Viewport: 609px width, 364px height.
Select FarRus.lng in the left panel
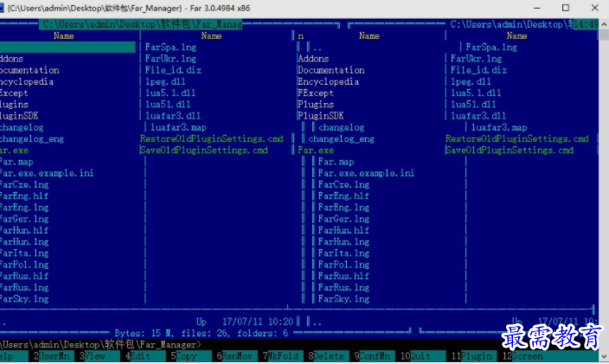pyautogui.click(x=24, y=288)
